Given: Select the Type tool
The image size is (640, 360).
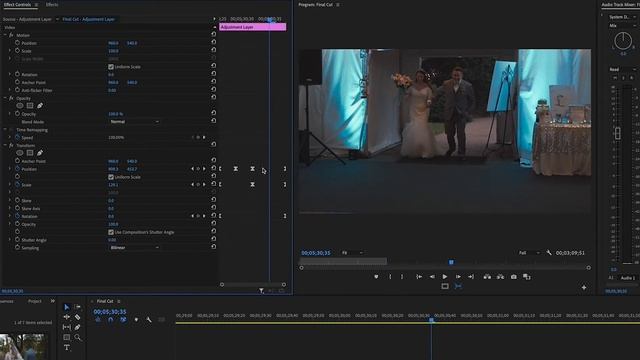Looking at the screenshot, I should pyautogui.click(x=67, y=348).
